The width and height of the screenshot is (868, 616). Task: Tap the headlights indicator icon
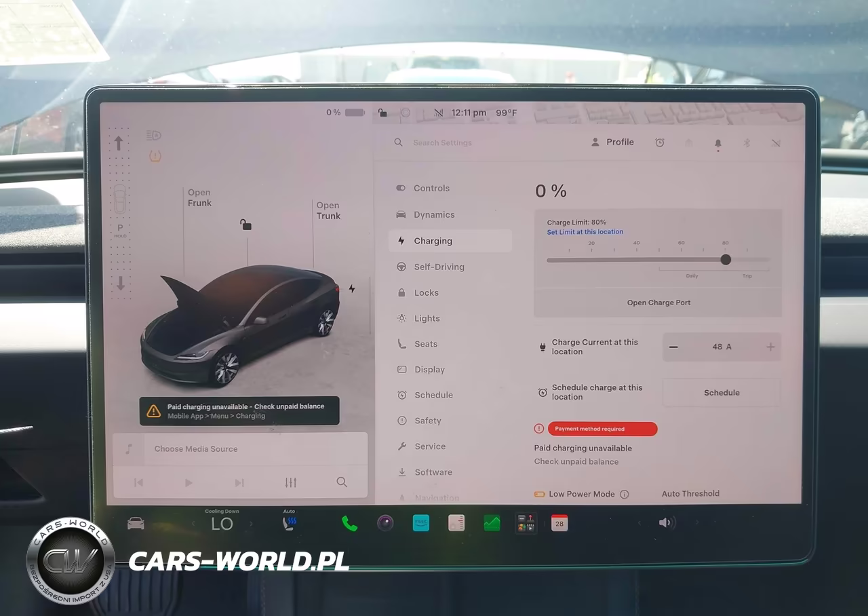(x=154, y=135)
